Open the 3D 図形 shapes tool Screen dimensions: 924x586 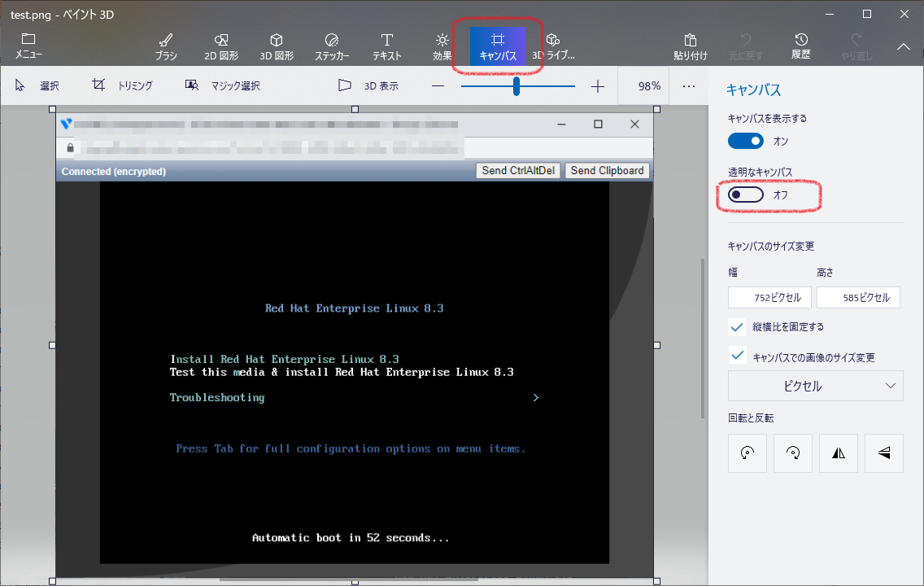[277, 46]
